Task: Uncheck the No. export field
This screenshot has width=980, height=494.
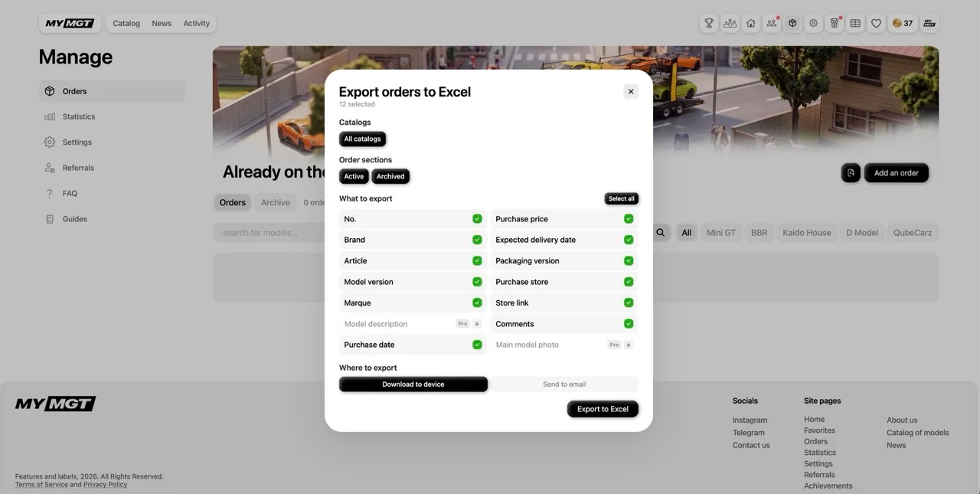Action: pos(477,219)
